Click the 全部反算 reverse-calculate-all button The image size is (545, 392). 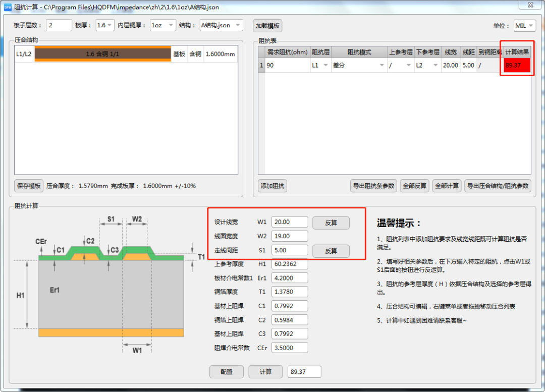coord(414,186)
